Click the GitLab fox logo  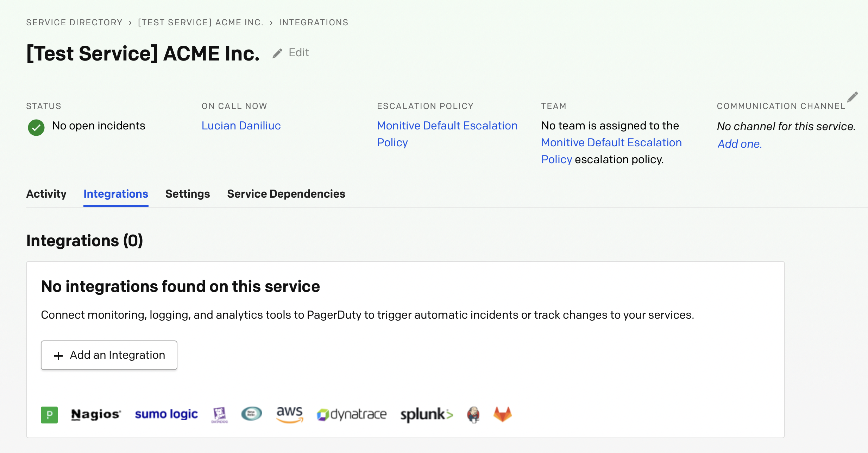click(x=502, y=414)
